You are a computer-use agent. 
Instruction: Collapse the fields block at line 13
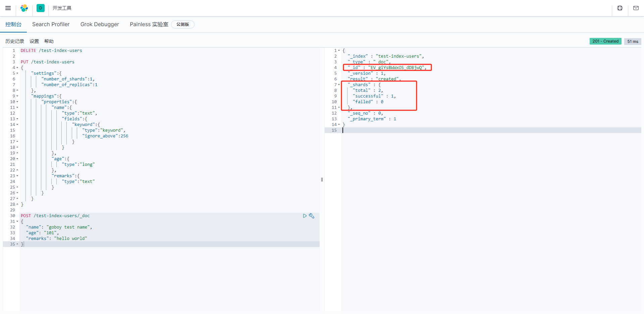(17, 119)
